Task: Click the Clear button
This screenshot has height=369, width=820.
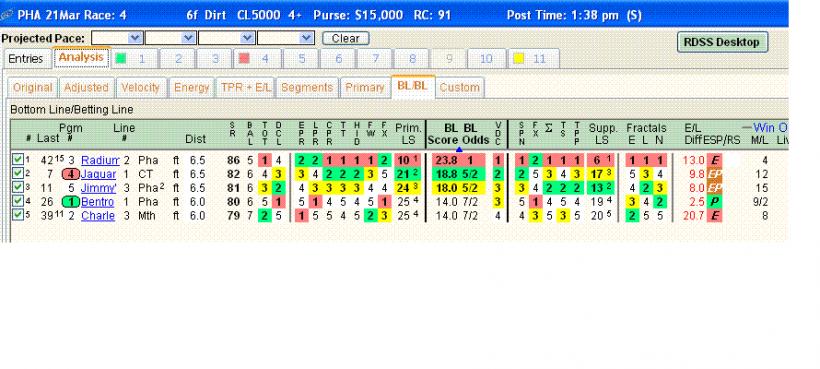Action: coord(346,38)
